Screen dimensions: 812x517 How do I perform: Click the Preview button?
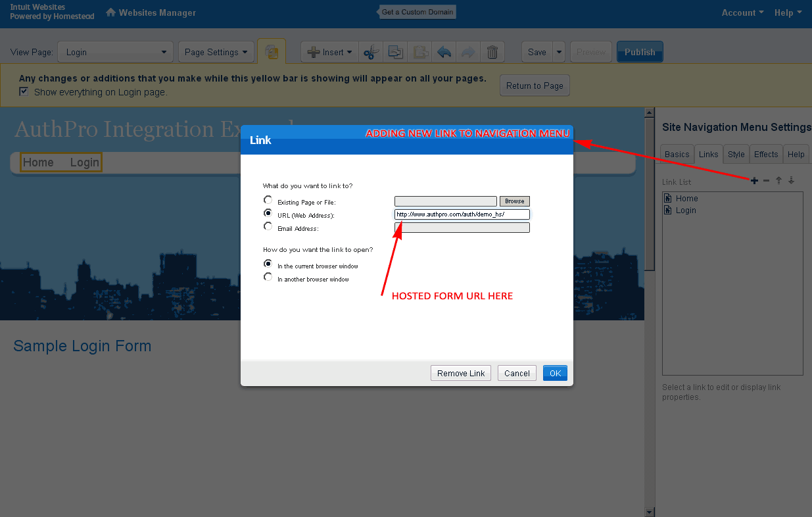[591, 52]
